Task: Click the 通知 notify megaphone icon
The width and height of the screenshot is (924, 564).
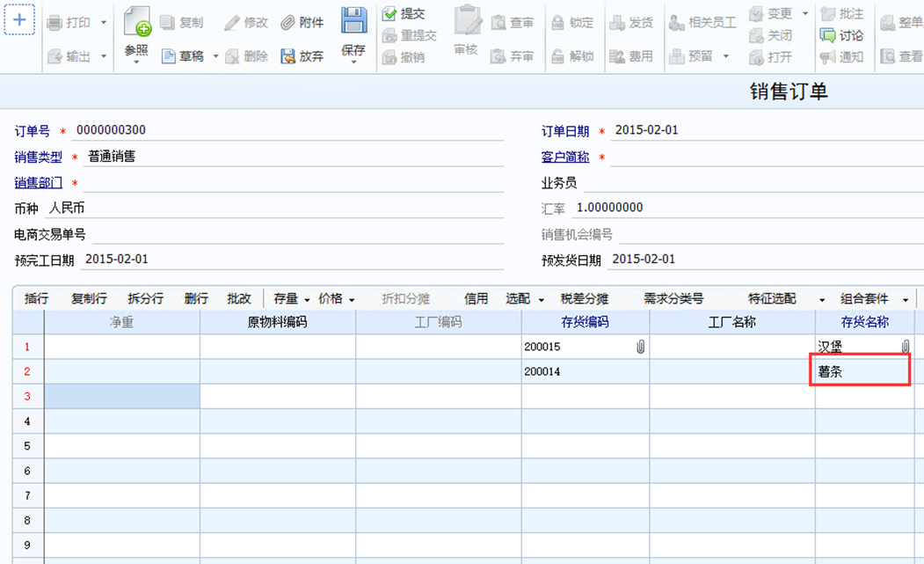Action: (x=828, y=57)
